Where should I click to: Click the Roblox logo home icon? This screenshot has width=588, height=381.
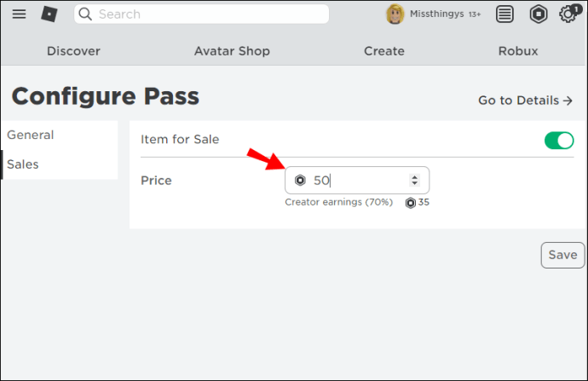click(x=49, y=14)
